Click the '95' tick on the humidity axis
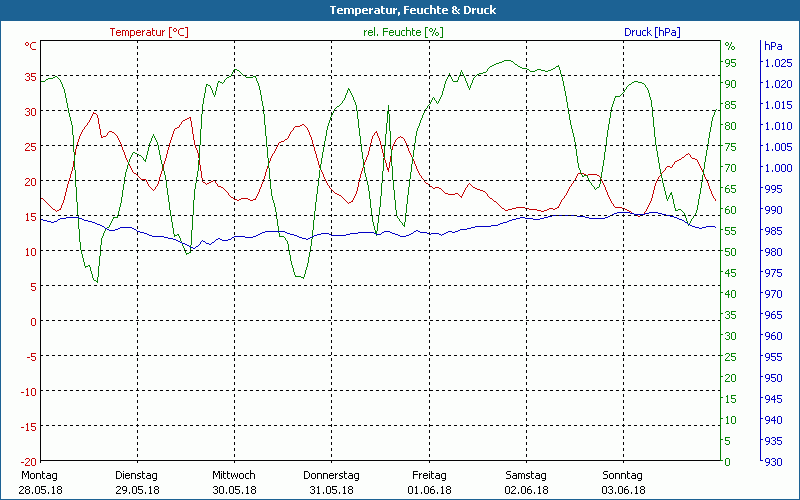Viewport: 800px width, 500px height. pos(731,63)
